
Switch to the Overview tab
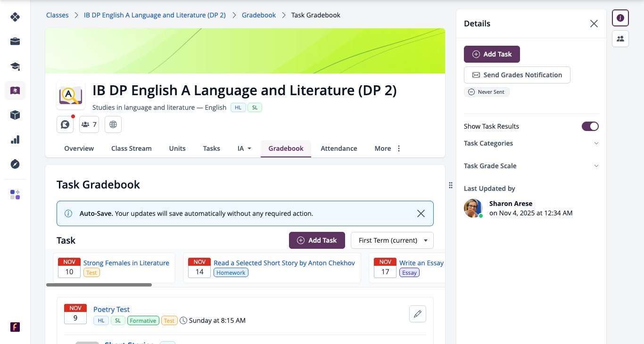click(x=79, y=148)
